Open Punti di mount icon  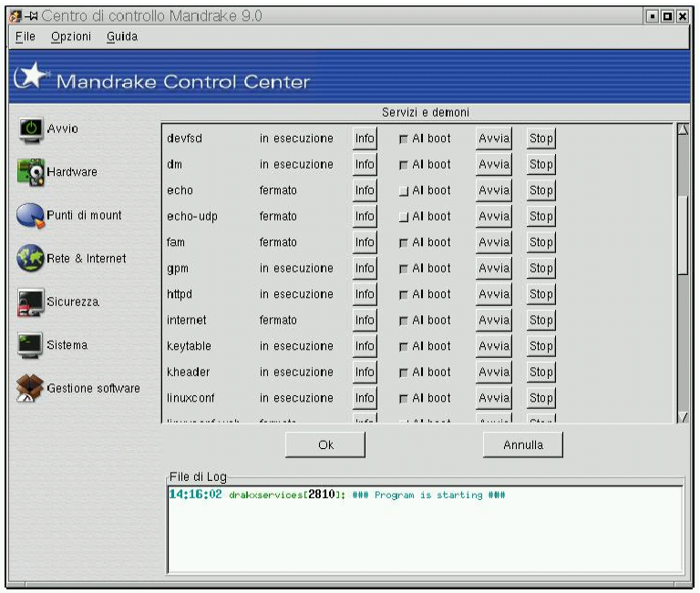coord(32,216)
